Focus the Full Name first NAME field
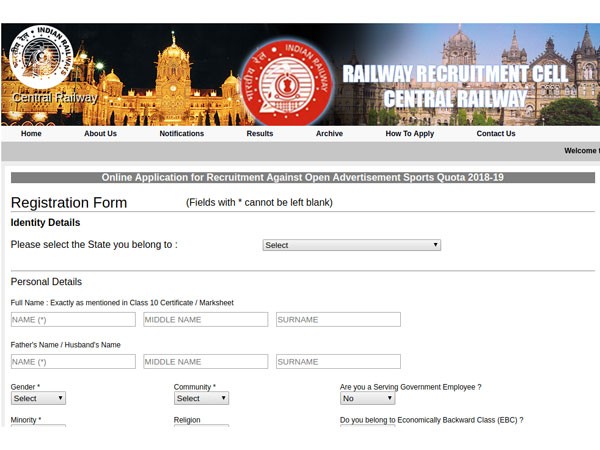The height and width of the screenshot is (450, 600). (73, 320)
